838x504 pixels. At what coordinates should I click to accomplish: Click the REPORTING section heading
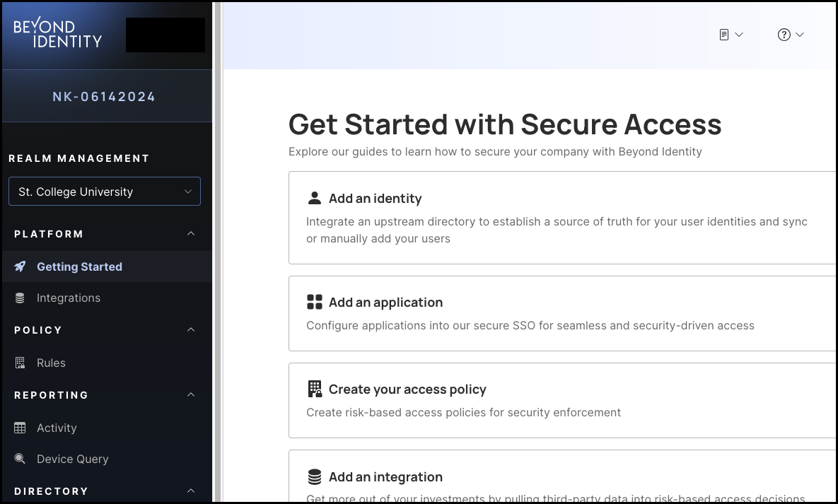(x=52, y=395)
